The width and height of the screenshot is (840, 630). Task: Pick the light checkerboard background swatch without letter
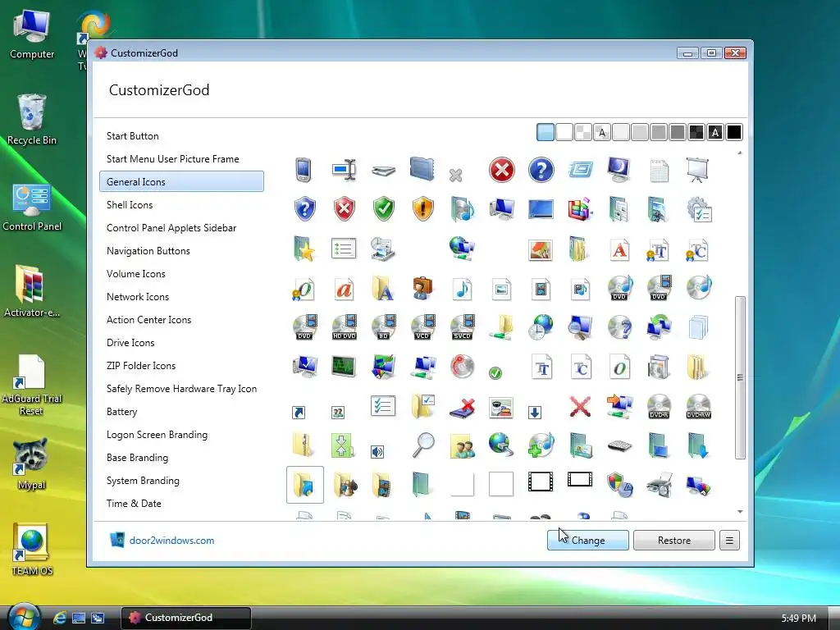pos(583,132)
